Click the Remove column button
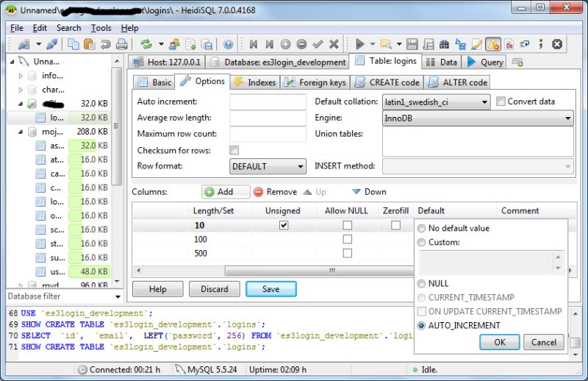 pyautogui.click(x=275, y=192)
